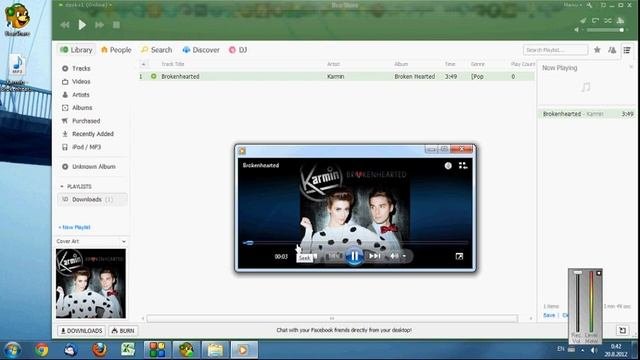This screenshot has width=640, height=360.
Task: Collapse the PLAYLISTS section
Action: tap(62, 187)
